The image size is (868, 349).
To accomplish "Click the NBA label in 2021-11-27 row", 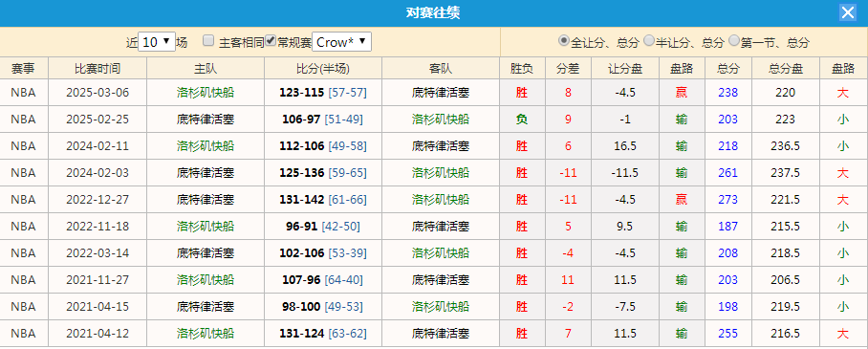I will [23, 280].
